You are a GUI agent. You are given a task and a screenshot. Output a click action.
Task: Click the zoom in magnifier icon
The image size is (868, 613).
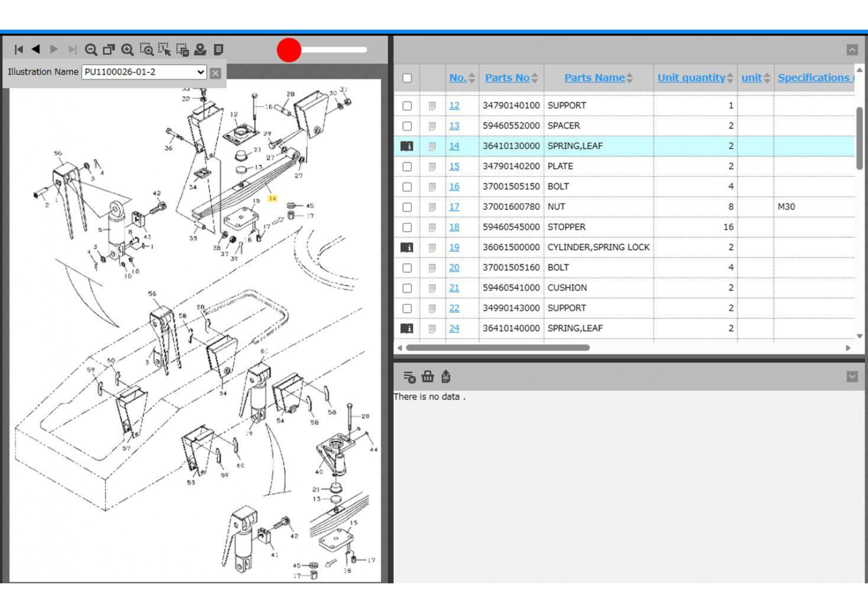coord(128,49)
